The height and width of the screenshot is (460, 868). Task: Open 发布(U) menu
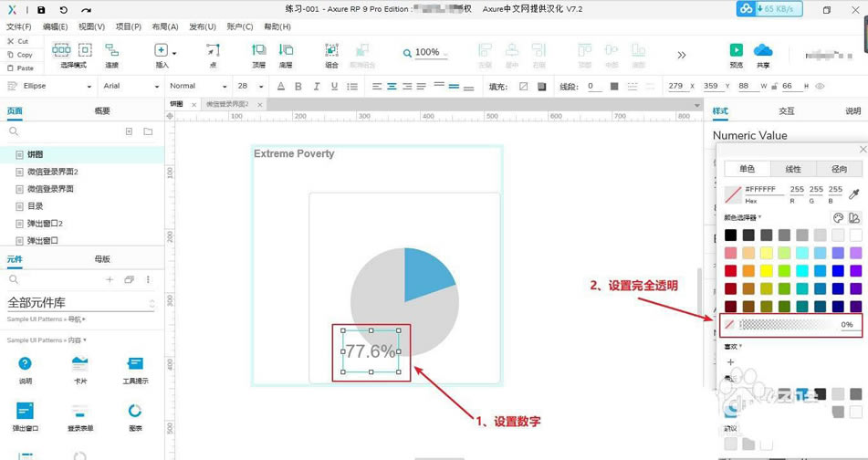click(203, 26)
